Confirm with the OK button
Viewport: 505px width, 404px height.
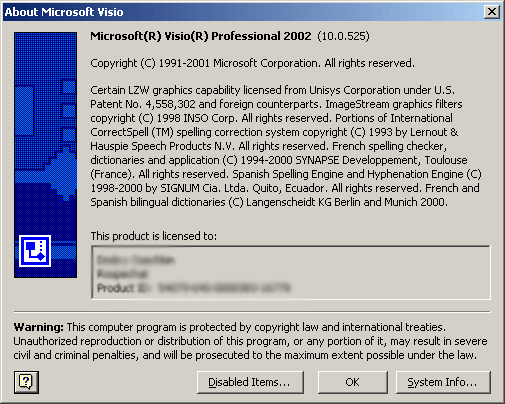[352, 382]
